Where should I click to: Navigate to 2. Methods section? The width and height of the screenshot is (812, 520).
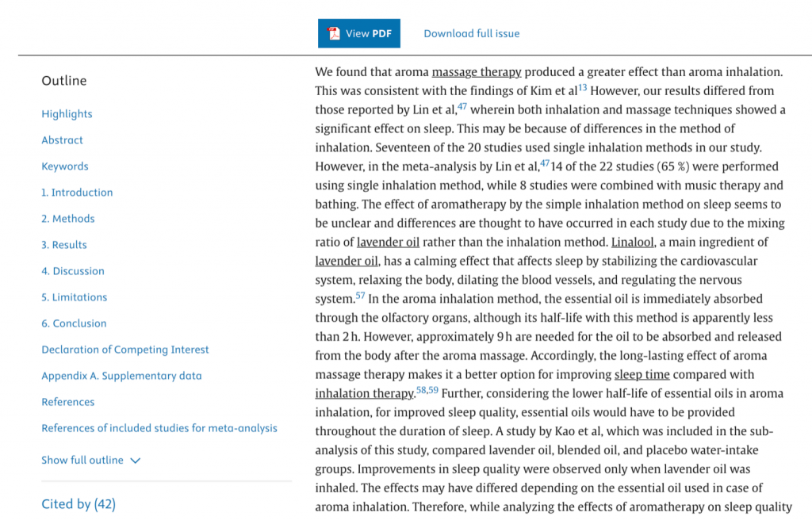[68, 219]
